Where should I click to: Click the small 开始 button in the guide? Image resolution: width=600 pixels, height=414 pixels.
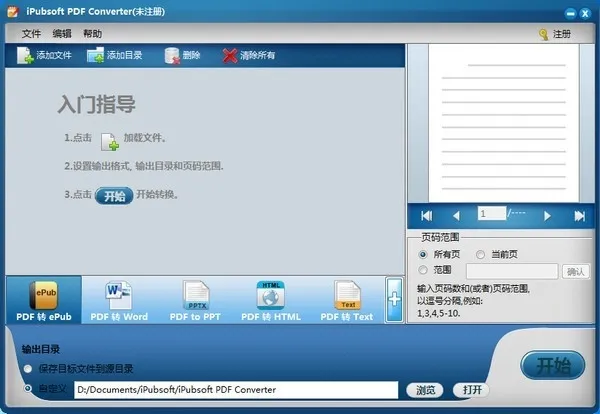(114, 196)
